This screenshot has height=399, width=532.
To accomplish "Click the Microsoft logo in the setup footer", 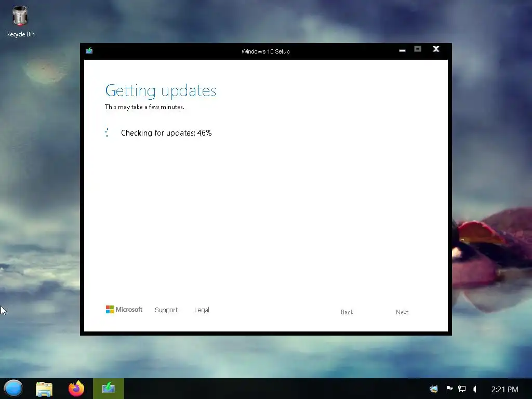I will coord(124,310).
